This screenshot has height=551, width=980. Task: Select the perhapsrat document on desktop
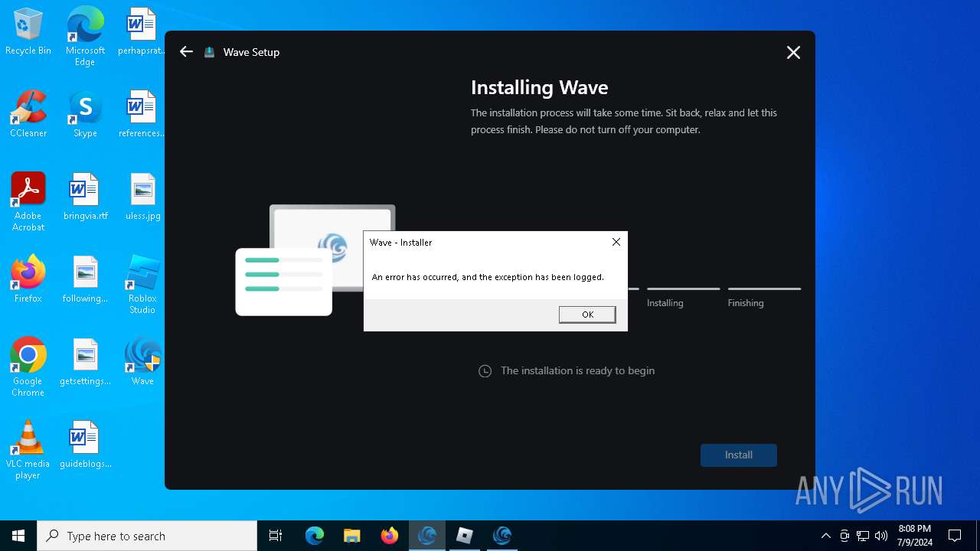click(x=142, y=32)
